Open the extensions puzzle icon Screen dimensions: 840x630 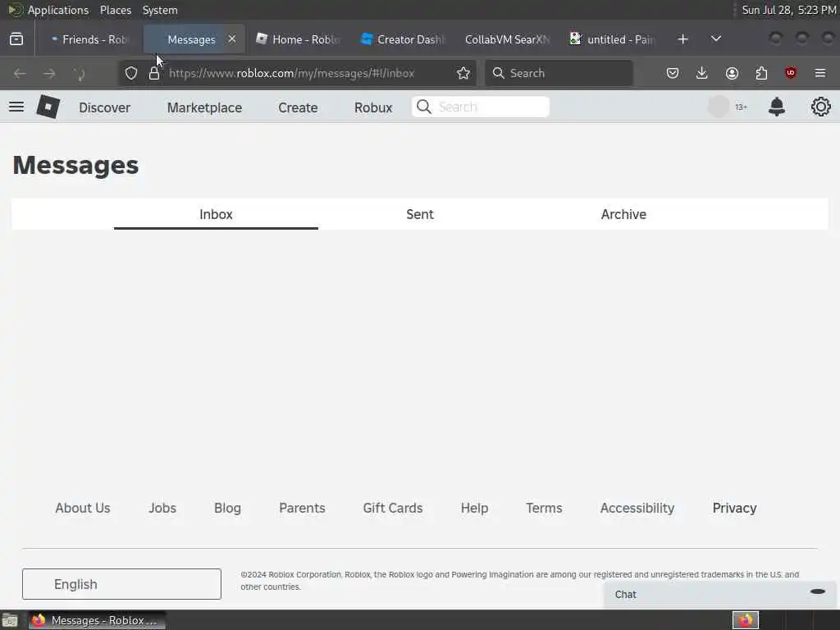coord(761,73)
